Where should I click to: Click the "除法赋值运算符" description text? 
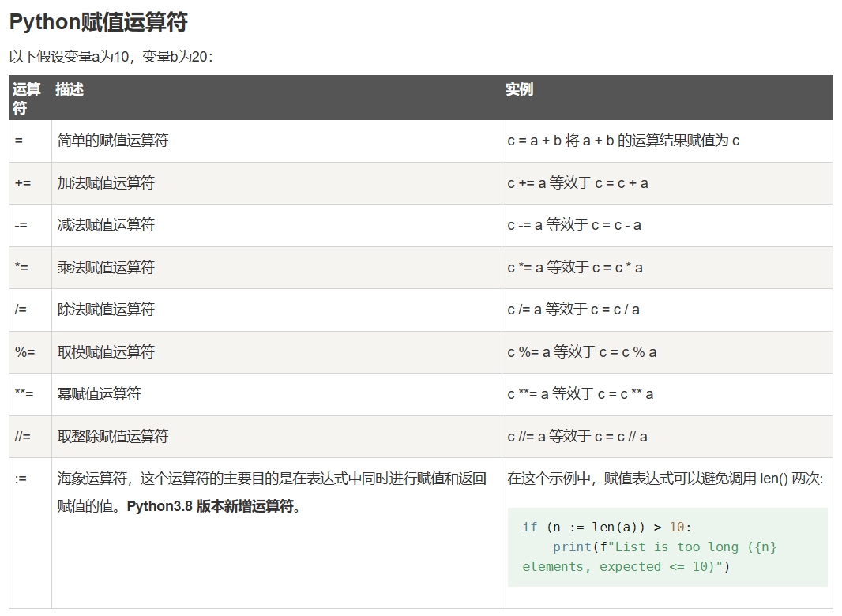(106, 310)
